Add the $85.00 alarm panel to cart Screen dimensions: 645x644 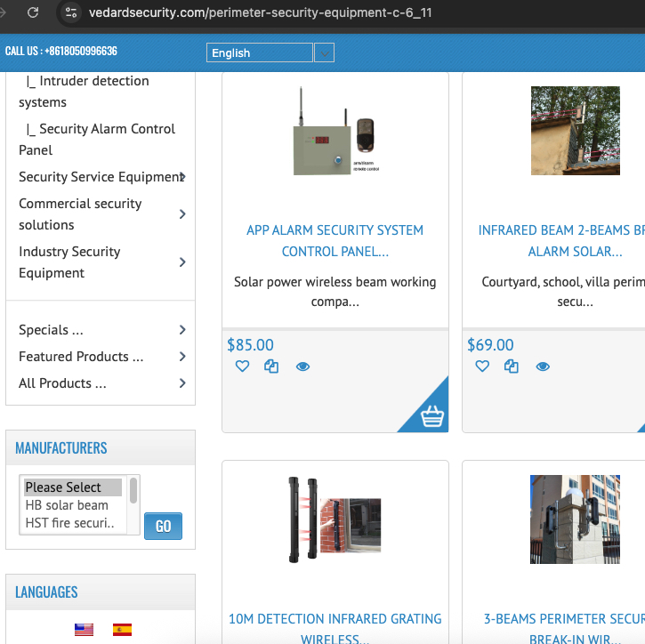coord(432,415)
